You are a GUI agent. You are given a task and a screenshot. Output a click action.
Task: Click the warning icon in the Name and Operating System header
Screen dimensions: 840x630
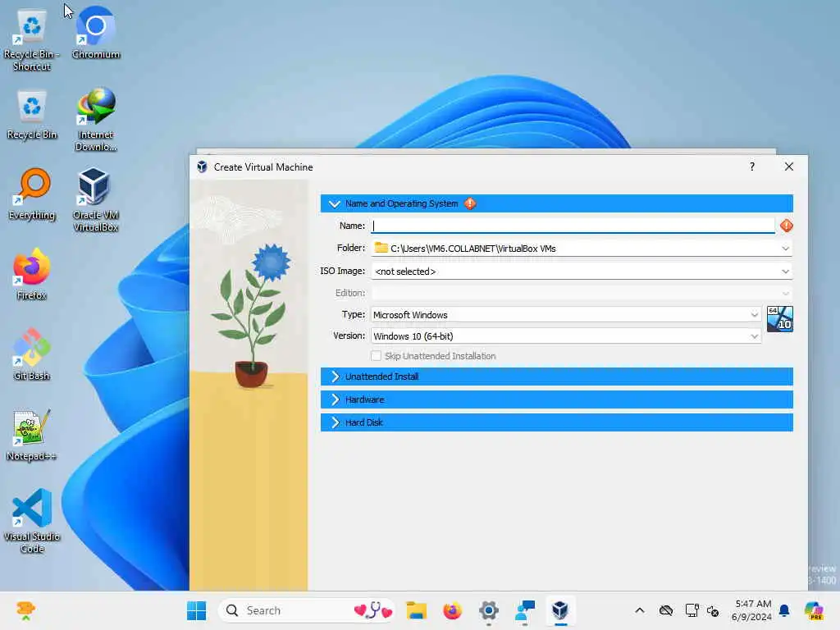tap(470, 203)
